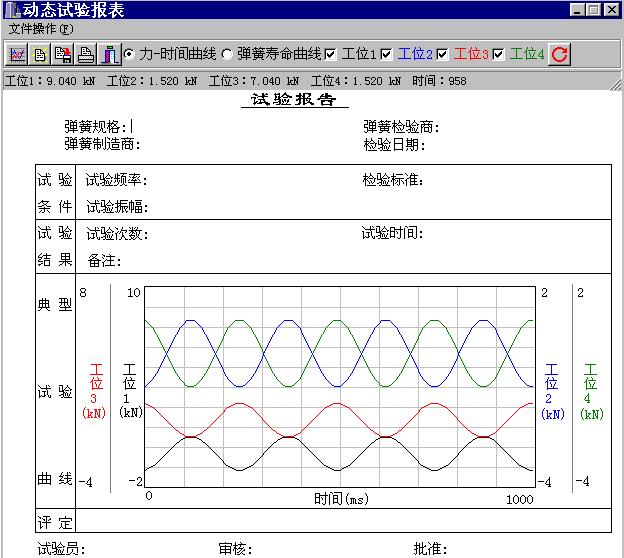Toggle the green 工位4 checkbox

[x=498, y=54]
